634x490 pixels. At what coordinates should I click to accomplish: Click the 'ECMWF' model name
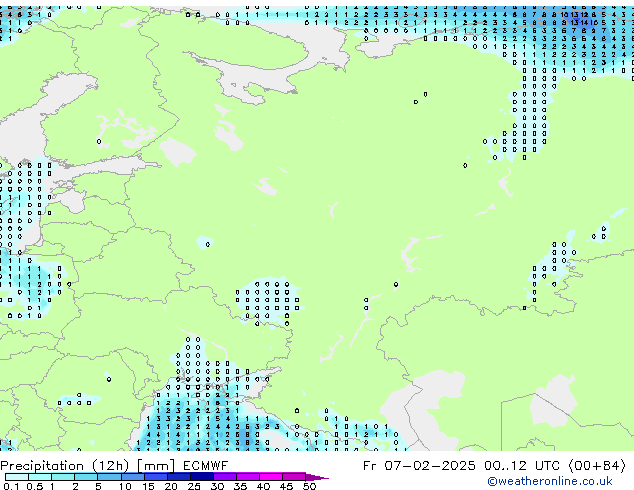205,466
